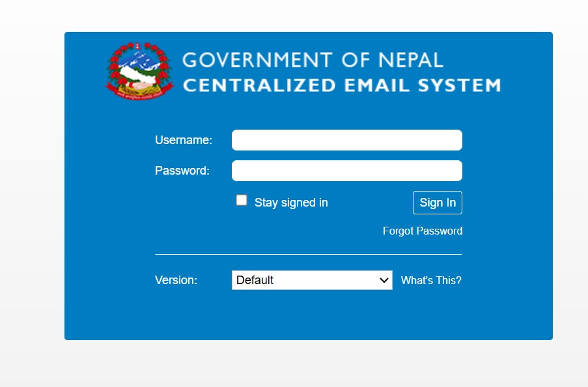Select the "Default" text in Version combo box
The width and height of the screenshot is (588, 387).
click(255, 280)
